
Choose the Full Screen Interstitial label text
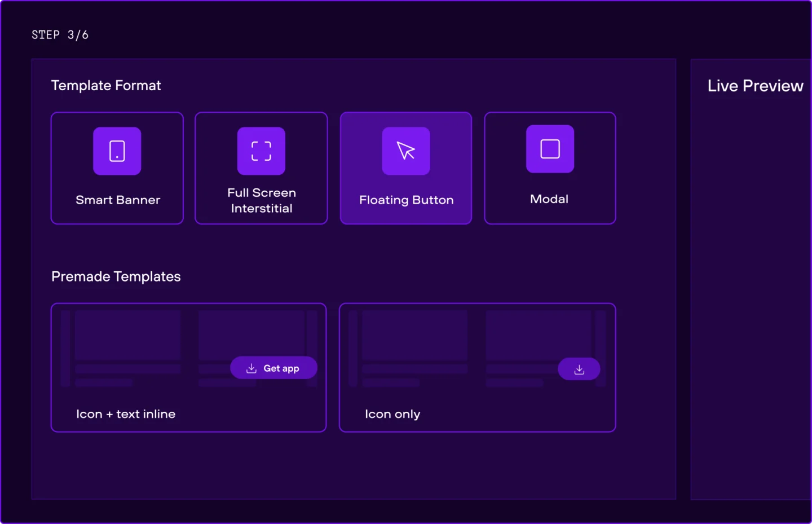[x=262, y=201]
